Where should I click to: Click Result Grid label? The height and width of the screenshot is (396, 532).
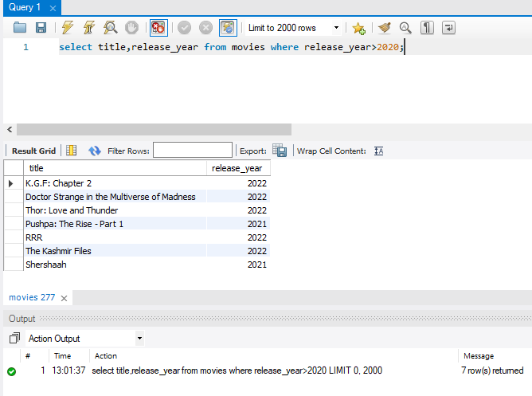pos(33,151)
